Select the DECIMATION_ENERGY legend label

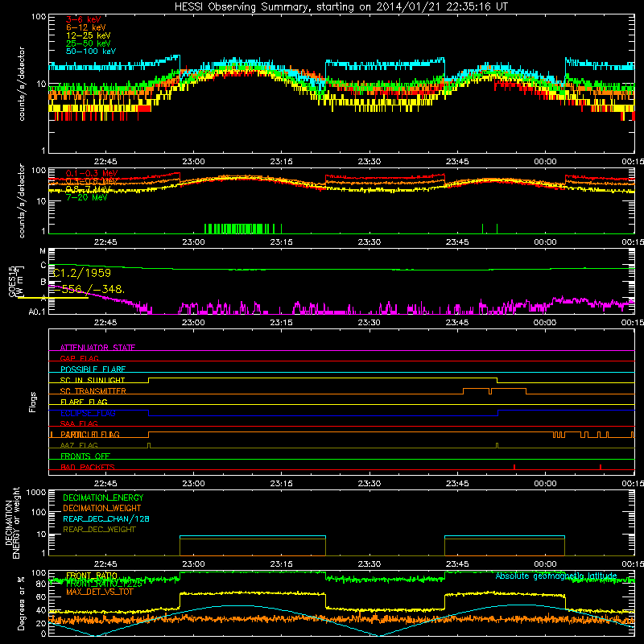click(103, 497)
